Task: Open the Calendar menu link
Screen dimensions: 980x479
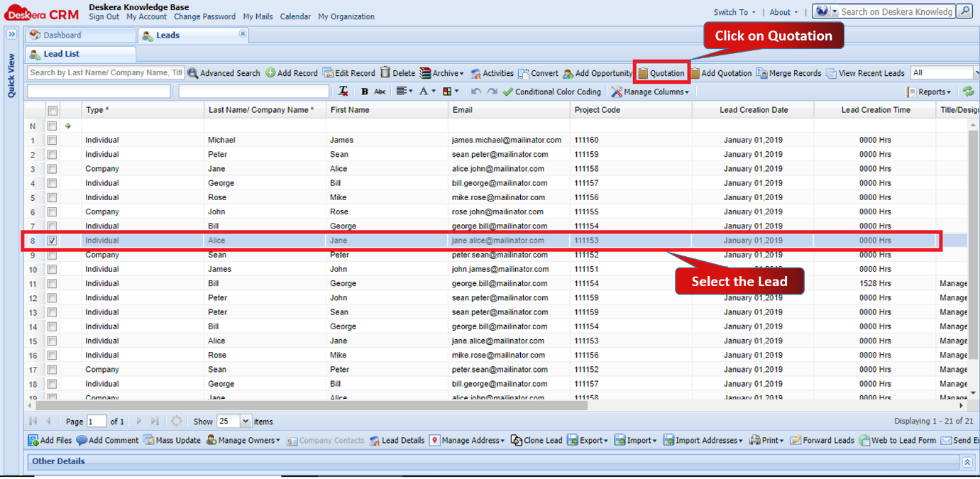Action: pos(295,17)
